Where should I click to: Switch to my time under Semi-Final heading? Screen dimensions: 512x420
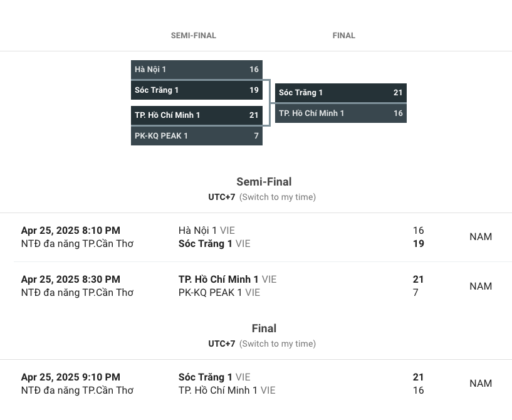(278, 197)
